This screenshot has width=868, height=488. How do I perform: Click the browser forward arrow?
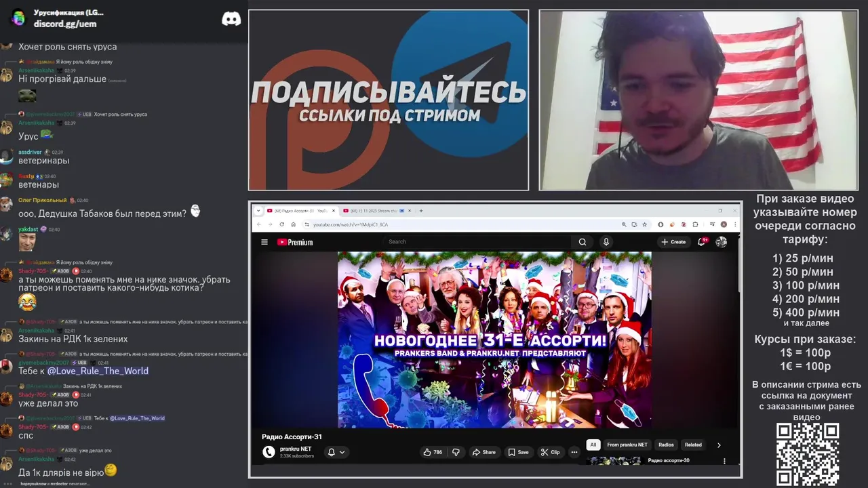[270, 224]
